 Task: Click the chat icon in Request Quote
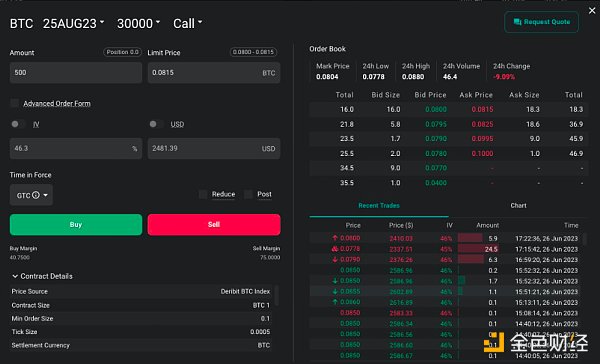[x=517, y=22]
